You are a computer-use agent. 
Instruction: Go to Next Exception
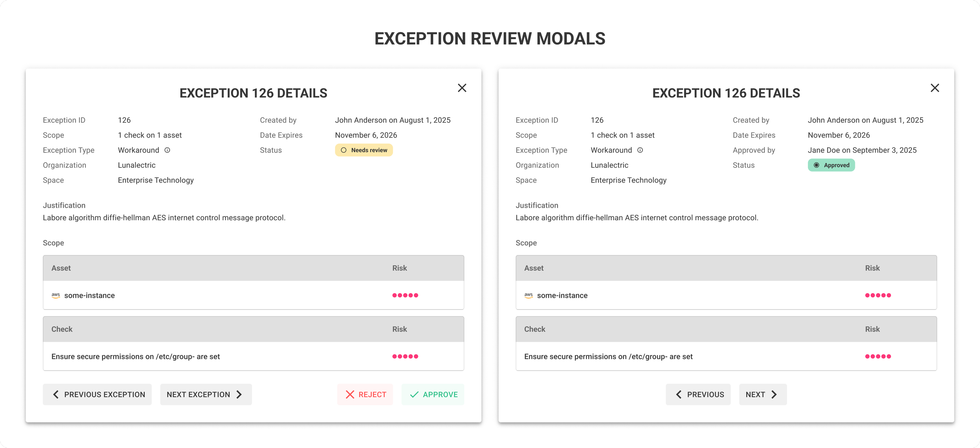click(206, 394)
